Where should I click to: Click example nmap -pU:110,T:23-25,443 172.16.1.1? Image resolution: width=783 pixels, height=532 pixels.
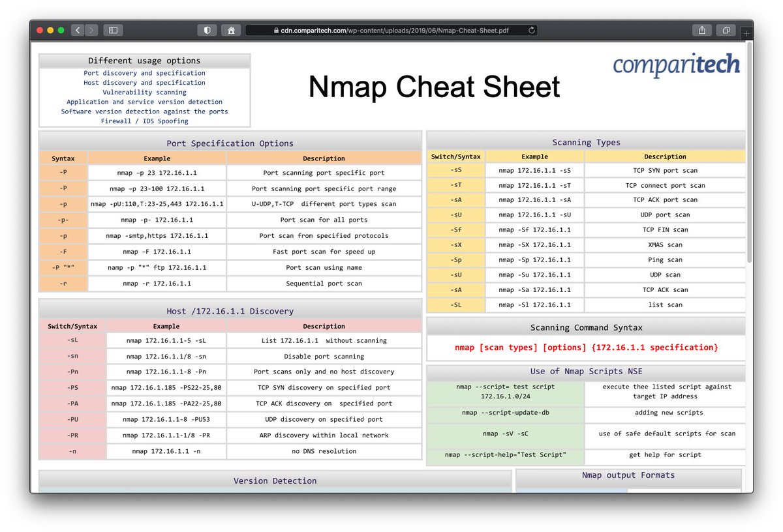157,204
